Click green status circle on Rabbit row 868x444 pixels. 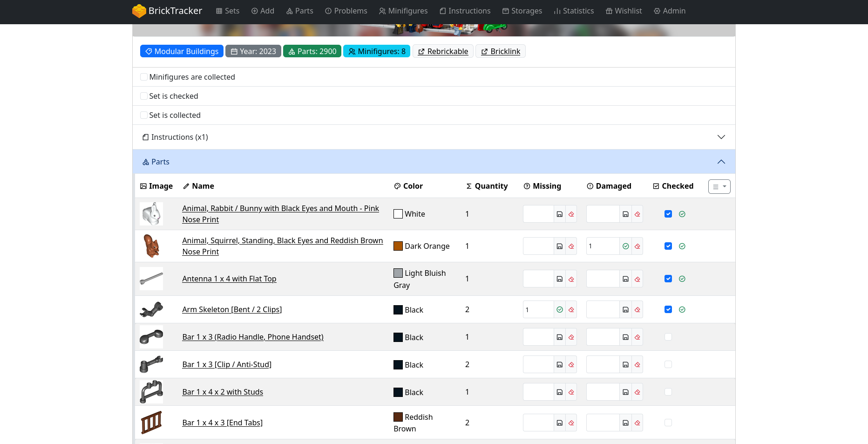(x=682, y=214)
